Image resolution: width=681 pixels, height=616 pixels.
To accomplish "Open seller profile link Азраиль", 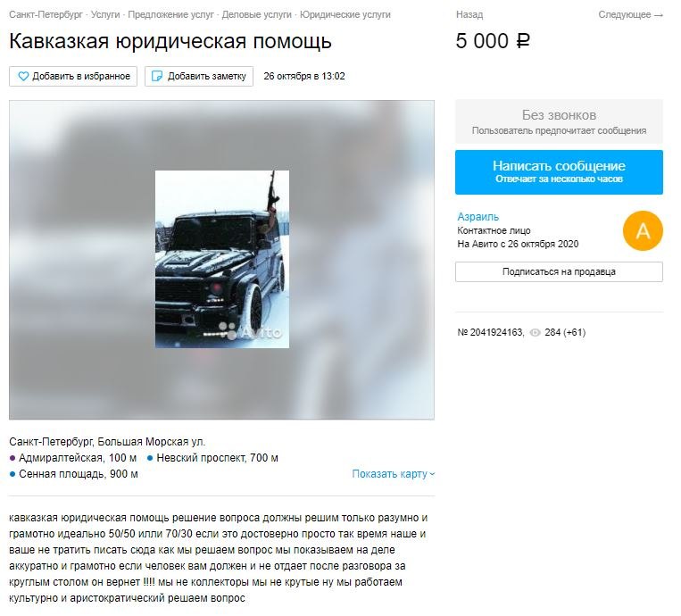I will (478, 217).
